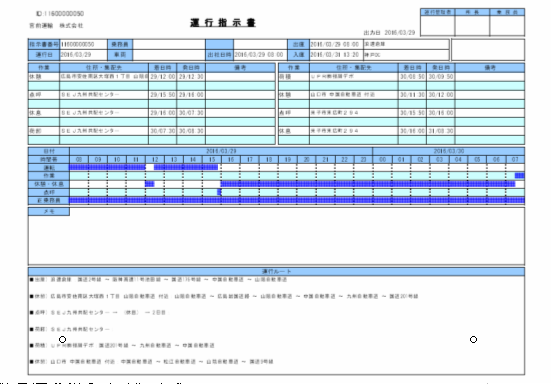Click the 30/12:00 departure time cell
The height and width of the screenshot is (384, 551).
[x=441, y=95]
